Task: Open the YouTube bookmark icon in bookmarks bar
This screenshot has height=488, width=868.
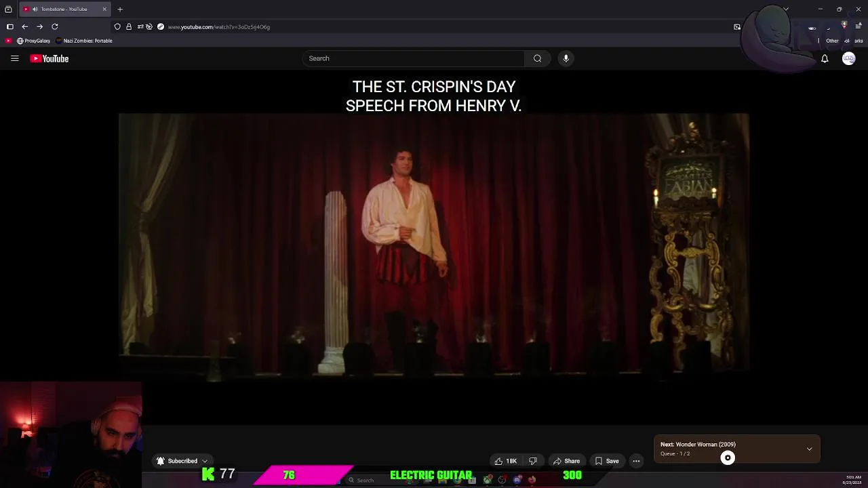Action: 8,41
